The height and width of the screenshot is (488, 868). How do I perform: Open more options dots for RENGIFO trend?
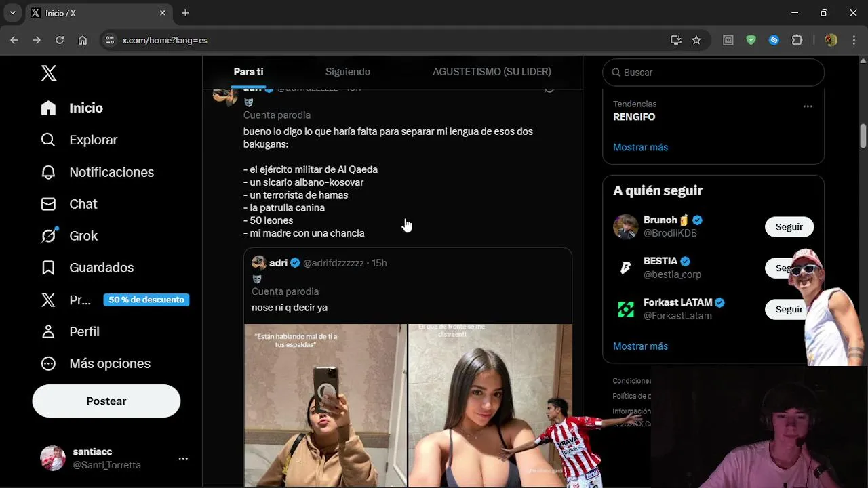[808, 106]
